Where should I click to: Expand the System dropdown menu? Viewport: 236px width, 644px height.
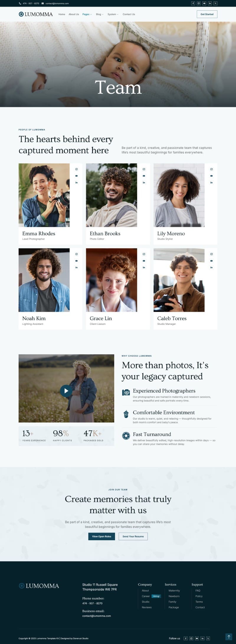click(113, 14)
